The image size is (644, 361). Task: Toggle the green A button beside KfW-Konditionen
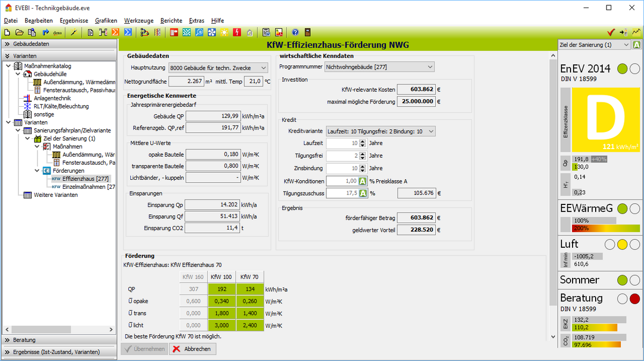coord(363,181)
